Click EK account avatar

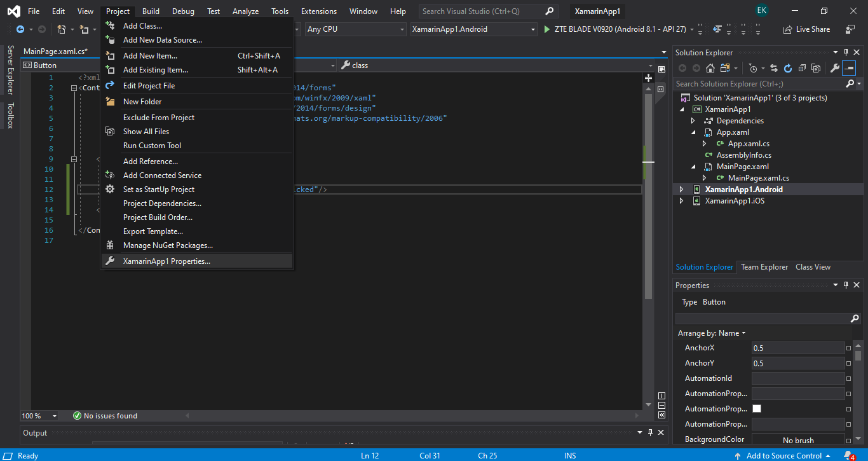point(762,11)
